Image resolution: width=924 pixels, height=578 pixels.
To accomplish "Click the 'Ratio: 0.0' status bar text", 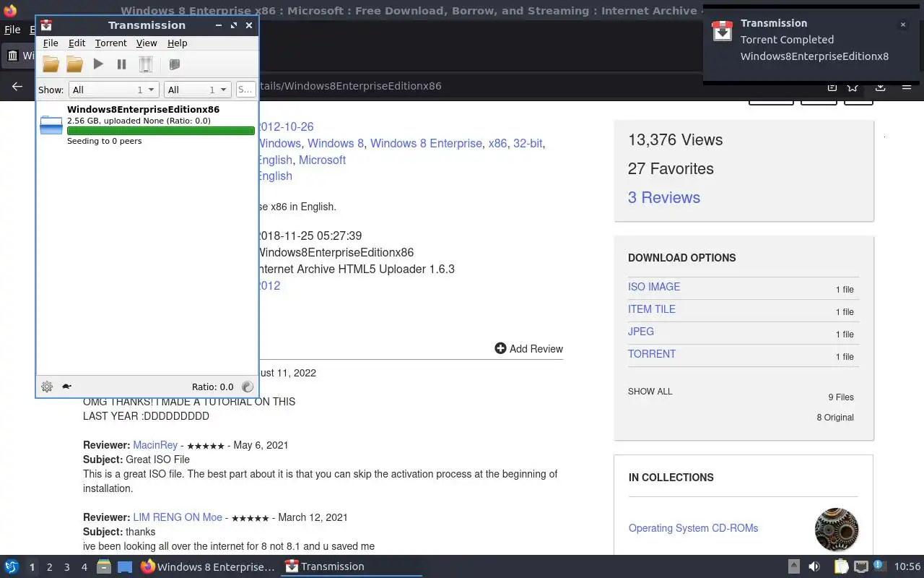I will (212, 387).
